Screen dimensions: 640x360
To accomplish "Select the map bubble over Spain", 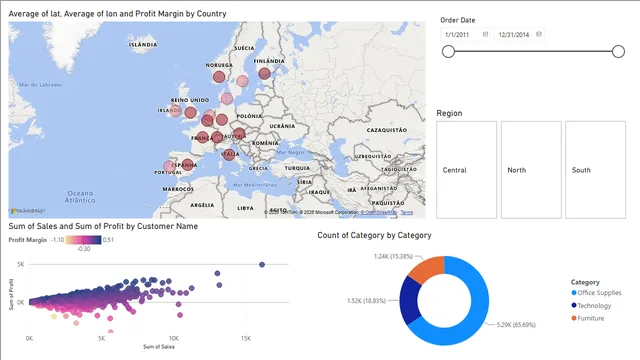I will pos(187,164).
